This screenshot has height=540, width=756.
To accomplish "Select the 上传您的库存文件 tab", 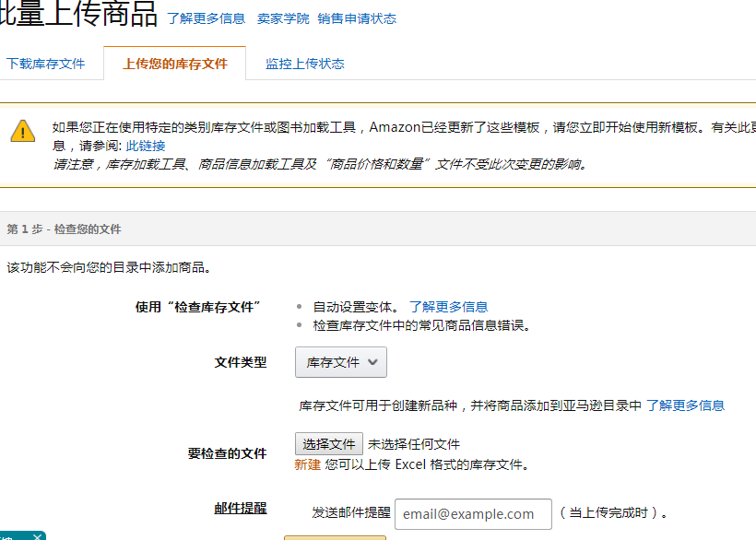I will 174,63.
